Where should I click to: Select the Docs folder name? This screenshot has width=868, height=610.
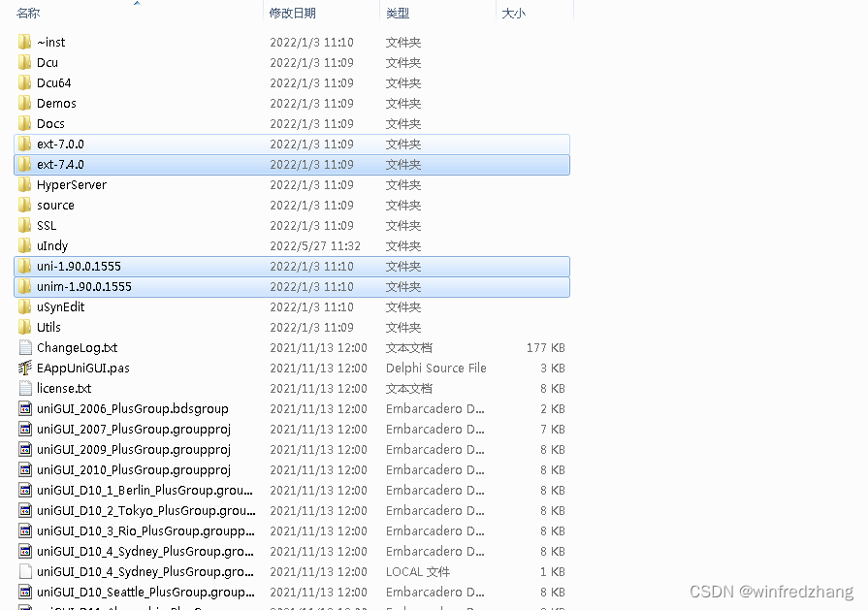click(x=51, y=123)
